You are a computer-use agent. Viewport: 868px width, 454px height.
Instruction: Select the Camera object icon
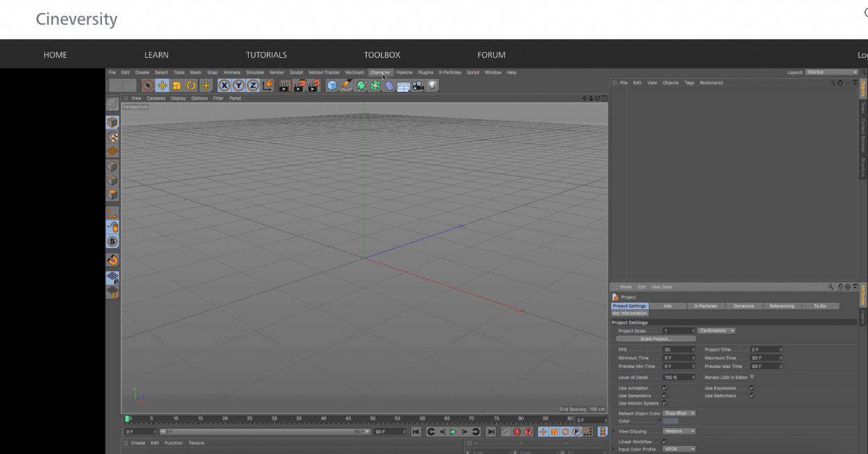click(416, 85)
